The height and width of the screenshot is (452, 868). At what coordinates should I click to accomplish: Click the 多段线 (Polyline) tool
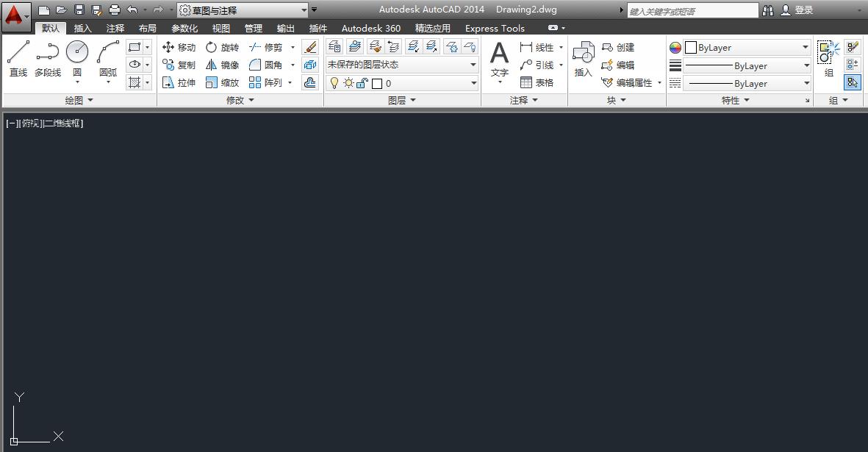(x=48, y=58)
